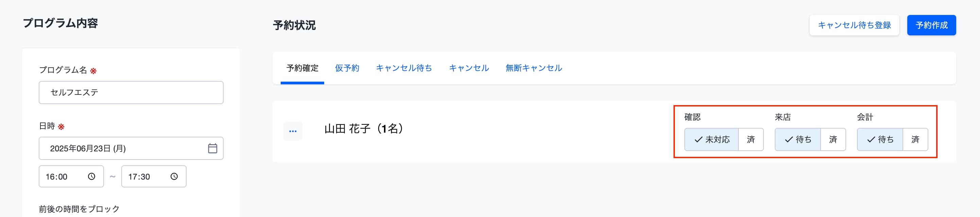Click the blue 予約作成 button
Image resolution: width=980 pixels, height=217 pixels.
pyautogui.click(x=931, y=25)
